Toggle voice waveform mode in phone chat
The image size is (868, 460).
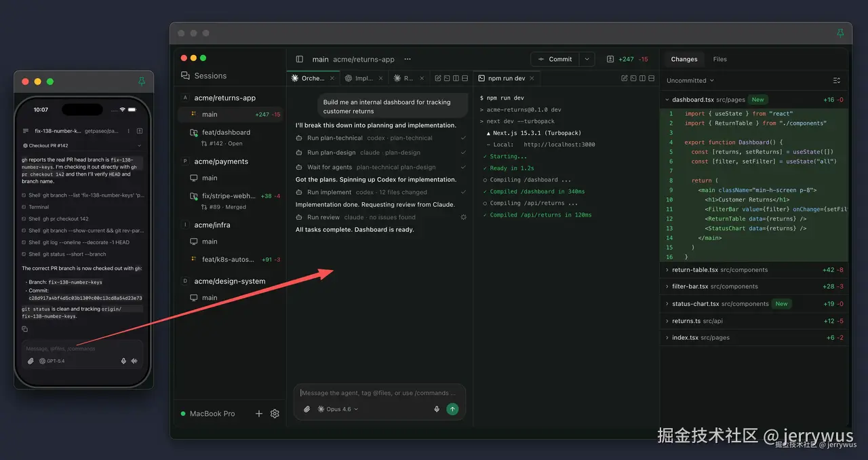(134, 361)
